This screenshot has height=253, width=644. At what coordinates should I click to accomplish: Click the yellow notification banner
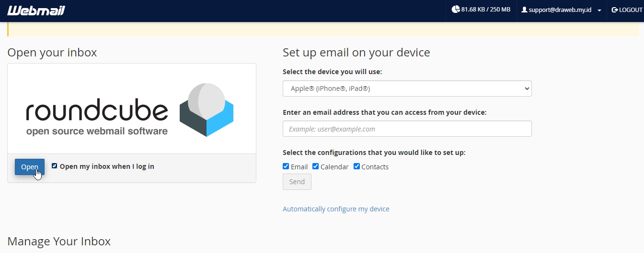(x=323, y=29)
